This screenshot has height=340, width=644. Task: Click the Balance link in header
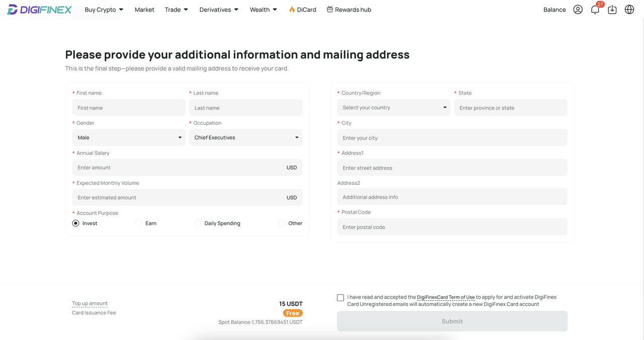[x=554, y=10]
